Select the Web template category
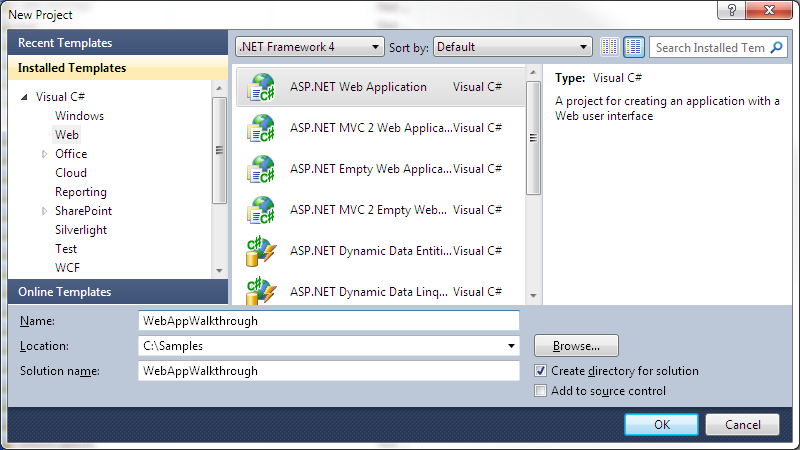 coord(67,135)
